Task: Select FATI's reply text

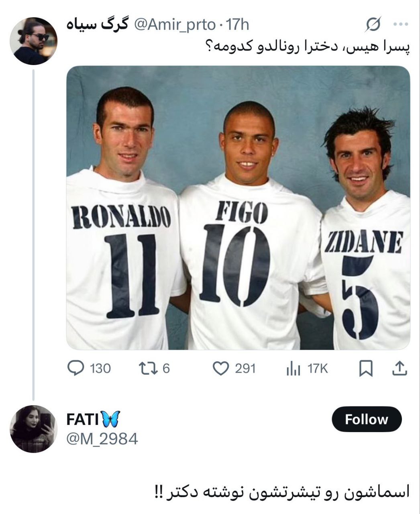Action: 282,492
